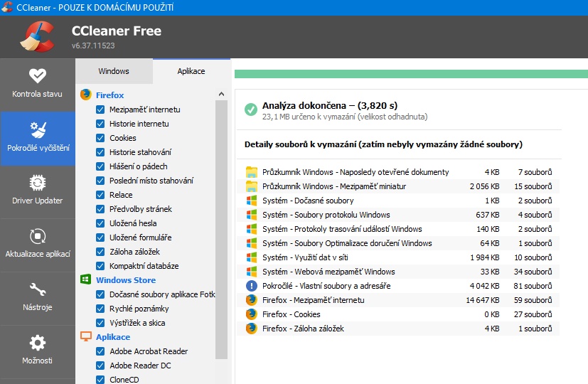
Task: Click CCleaner icon in the title bar
Action: pyautogui.click(x=6, y=6)
